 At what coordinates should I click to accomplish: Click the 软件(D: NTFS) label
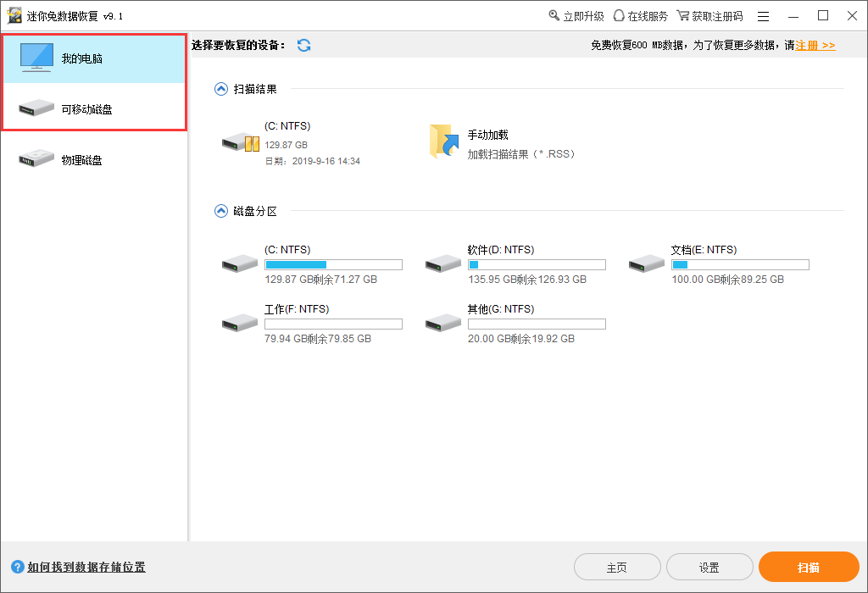[x=501, y=250]
